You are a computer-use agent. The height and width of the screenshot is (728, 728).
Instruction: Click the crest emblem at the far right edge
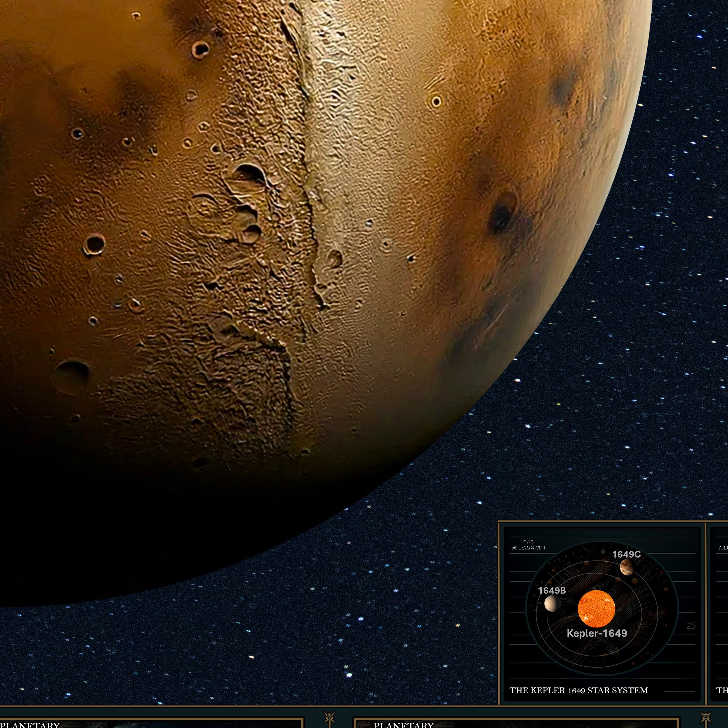click(705, 717)
